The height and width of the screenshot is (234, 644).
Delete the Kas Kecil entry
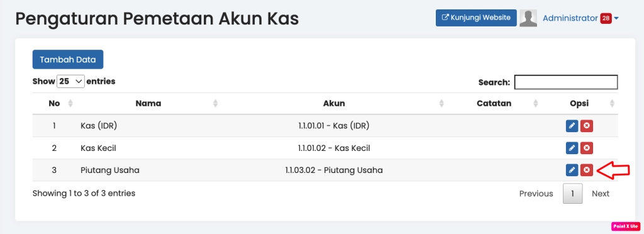click(587, 148)
